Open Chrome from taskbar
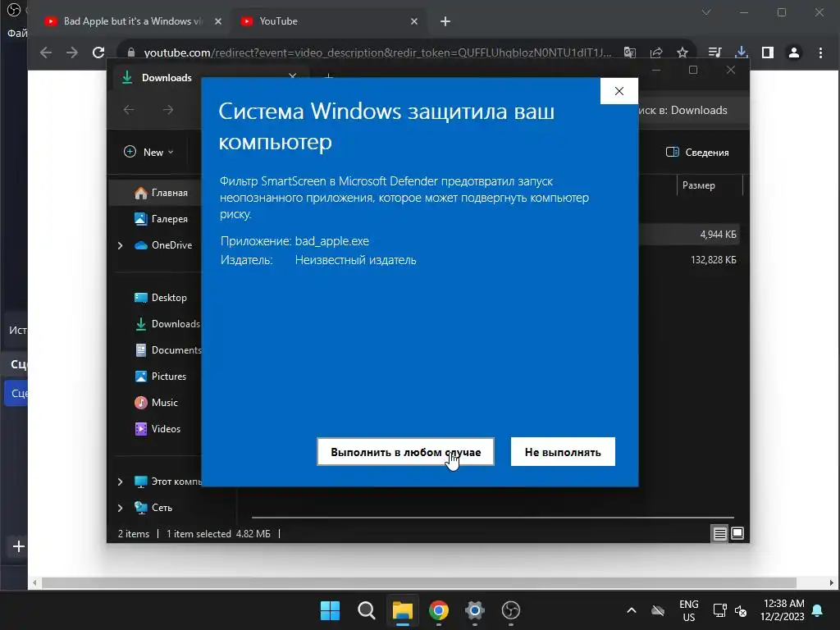Image resolution: width=840 pixels, height=630 pixels. click(439, 610)
